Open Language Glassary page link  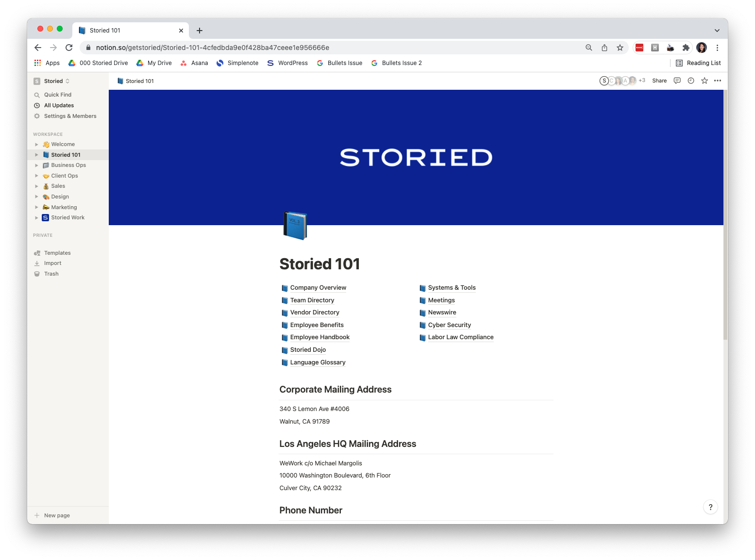point(318,362)
